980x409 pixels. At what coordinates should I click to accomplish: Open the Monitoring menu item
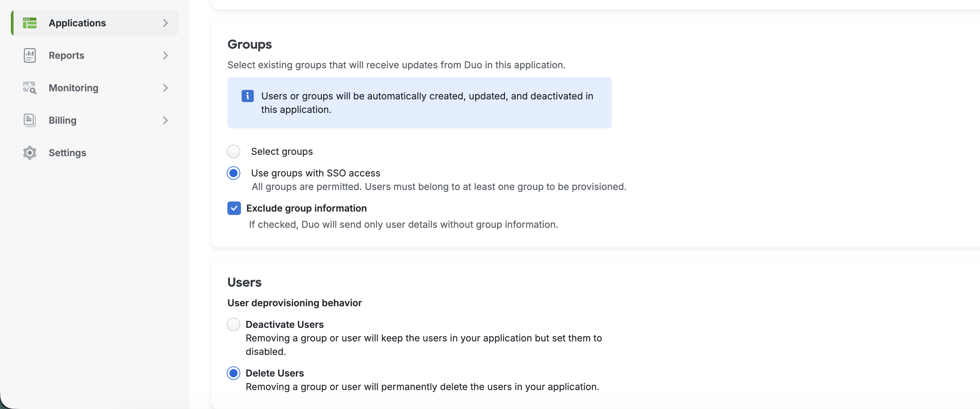(95, 88)
